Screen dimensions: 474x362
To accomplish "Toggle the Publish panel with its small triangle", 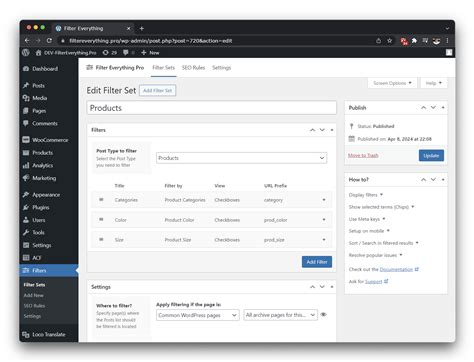I will [x=443, y=108].
